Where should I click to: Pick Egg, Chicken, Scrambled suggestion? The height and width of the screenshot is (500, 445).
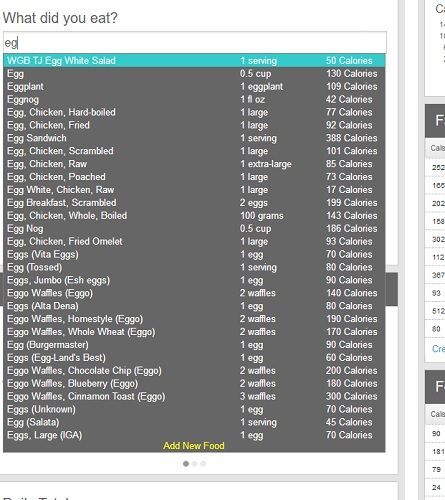tap(194, 151)
